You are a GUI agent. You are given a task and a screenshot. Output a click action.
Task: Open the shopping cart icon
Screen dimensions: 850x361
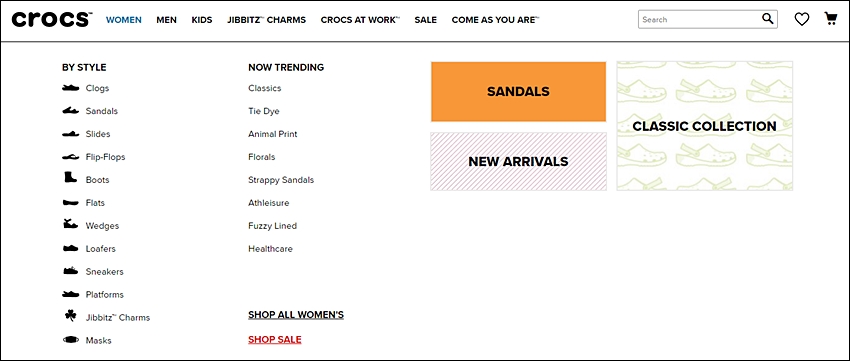830,19
